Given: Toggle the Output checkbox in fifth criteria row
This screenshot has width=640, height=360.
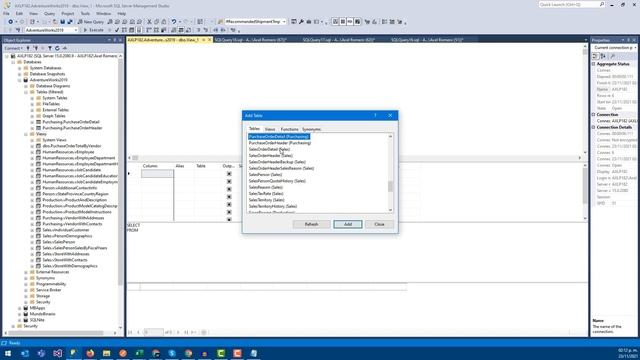Looking at the screenshot, I should (229, 204).
